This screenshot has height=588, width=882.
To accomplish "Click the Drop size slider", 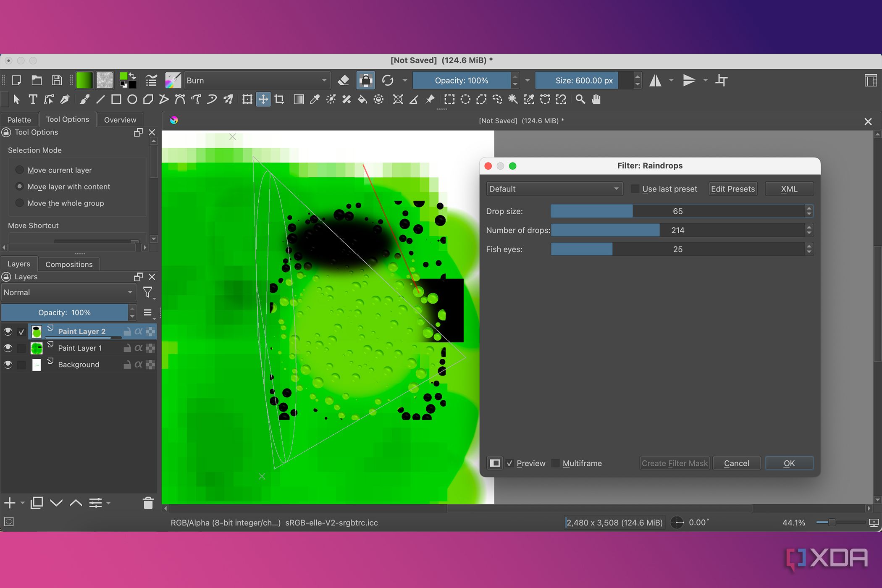I will [678, 211].
